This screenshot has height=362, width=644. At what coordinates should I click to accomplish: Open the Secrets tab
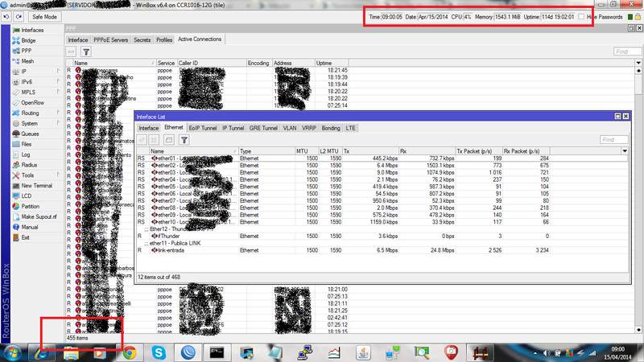[x=142, y=39]
